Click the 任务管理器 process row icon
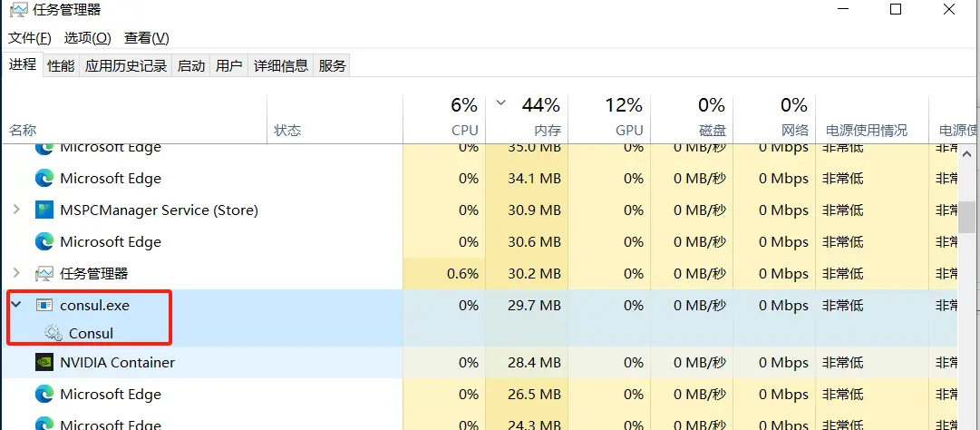The image size is (980, 430). (44, 274)
